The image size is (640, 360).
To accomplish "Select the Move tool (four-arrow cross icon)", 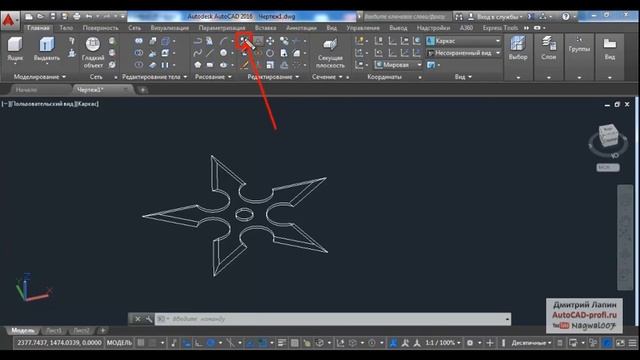I will (270, 41).
